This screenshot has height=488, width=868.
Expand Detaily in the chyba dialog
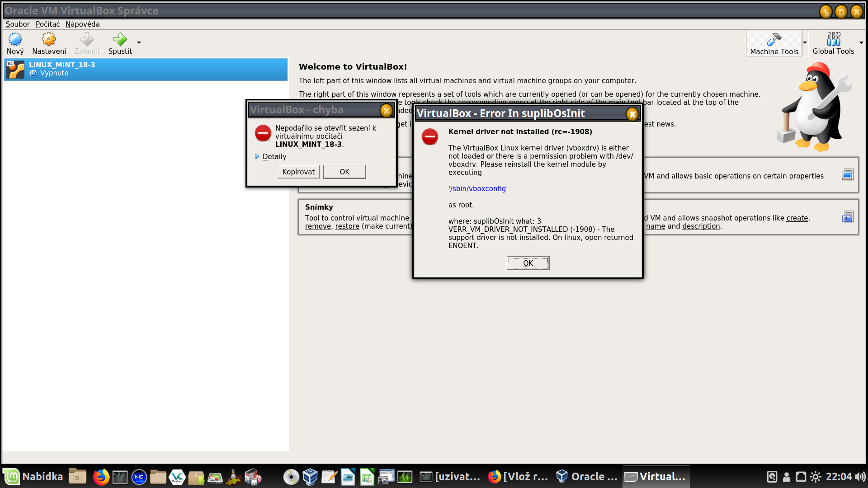(270, 157)
